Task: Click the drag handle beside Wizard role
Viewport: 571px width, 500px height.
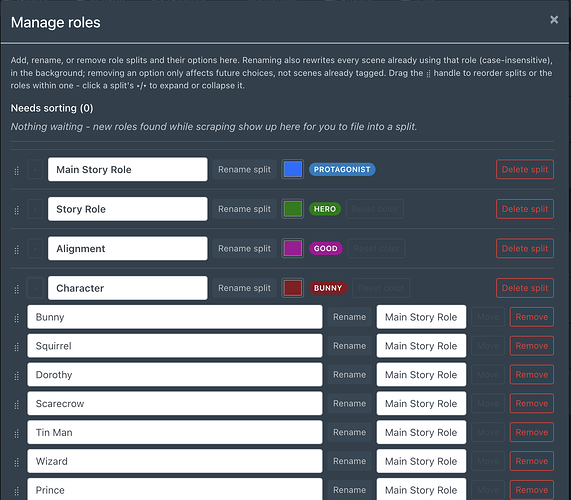Action: click(x=16, y=462)
